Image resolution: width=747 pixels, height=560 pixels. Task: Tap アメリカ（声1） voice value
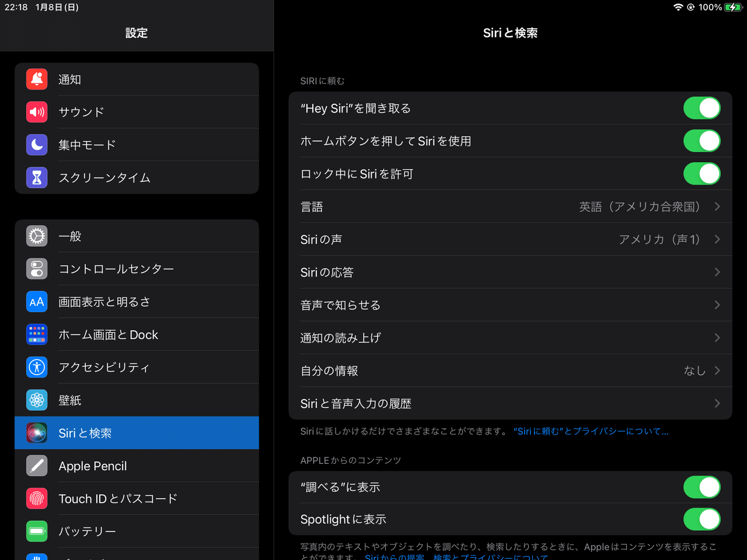tap(659, 239)
